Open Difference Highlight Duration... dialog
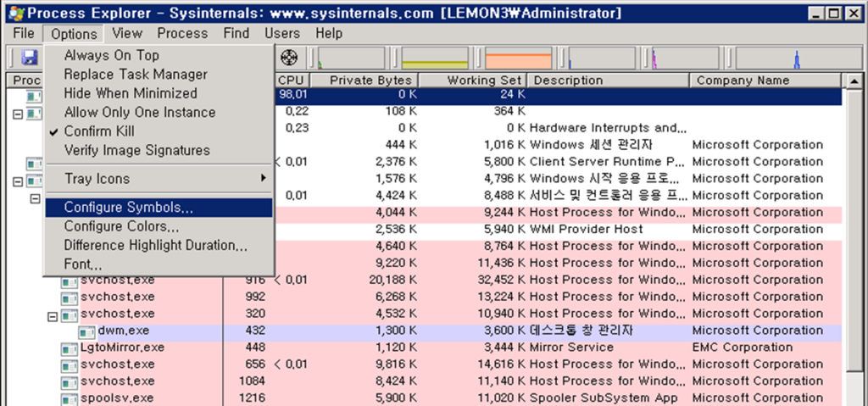 point(160,245)
